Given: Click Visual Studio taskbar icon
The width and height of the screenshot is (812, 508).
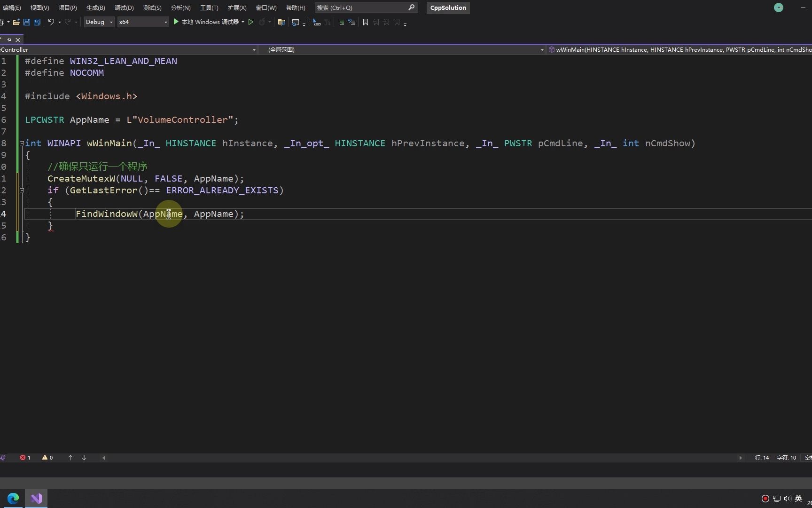Looking at the screenshot, I should tap(36, 498).
